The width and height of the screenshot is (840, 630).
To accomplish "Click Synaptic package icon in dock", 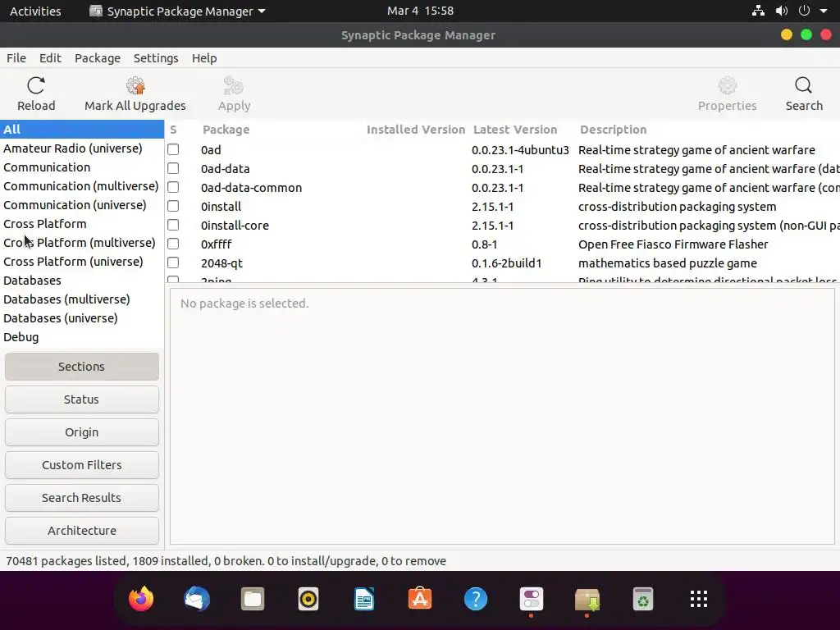I will click(x=587, y=599).
